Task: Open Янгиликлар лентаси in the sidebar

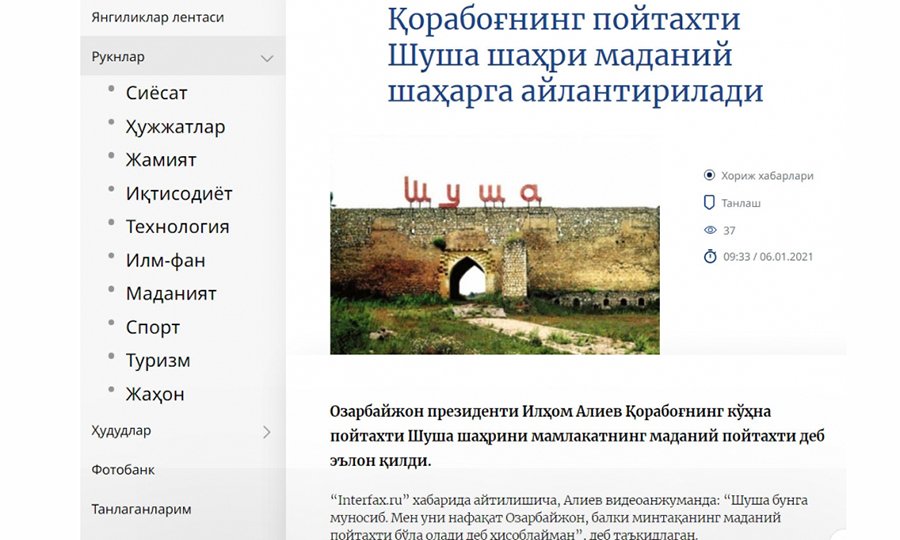Action: click(x=157, y=17)
